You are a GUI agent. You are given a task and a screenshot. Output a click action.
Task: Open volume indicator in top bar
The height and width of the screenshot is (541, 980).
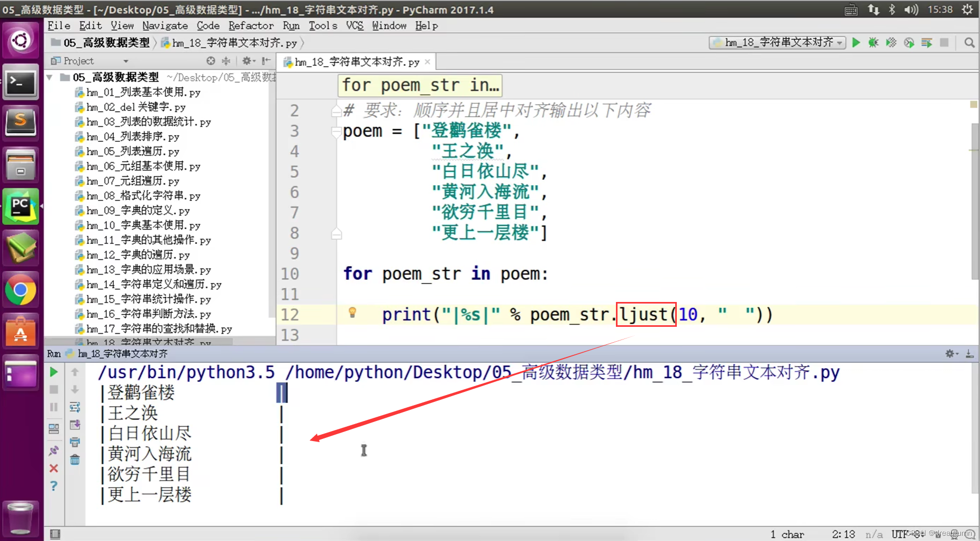click(x=911, y=10)
